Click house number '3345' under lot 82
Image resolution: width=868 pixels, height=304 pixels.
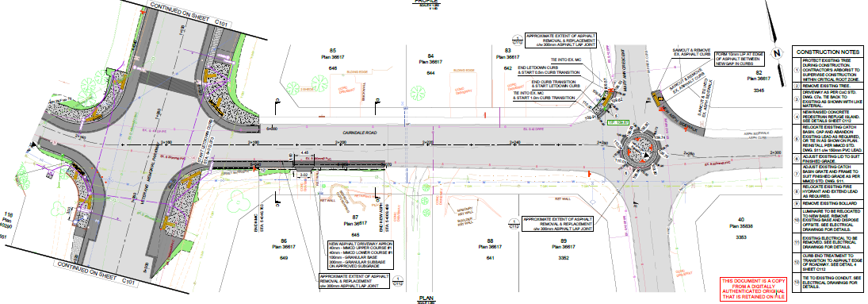(759, 90)
